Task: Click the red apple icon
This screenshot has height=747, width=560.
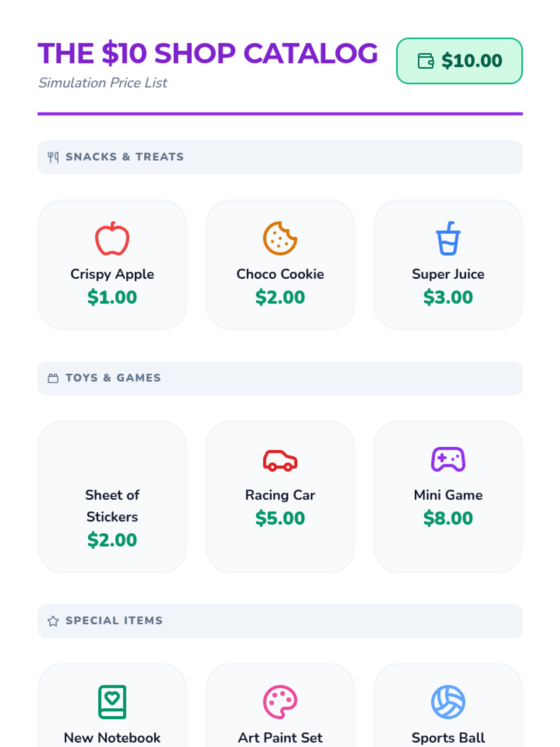Action: 112,239
